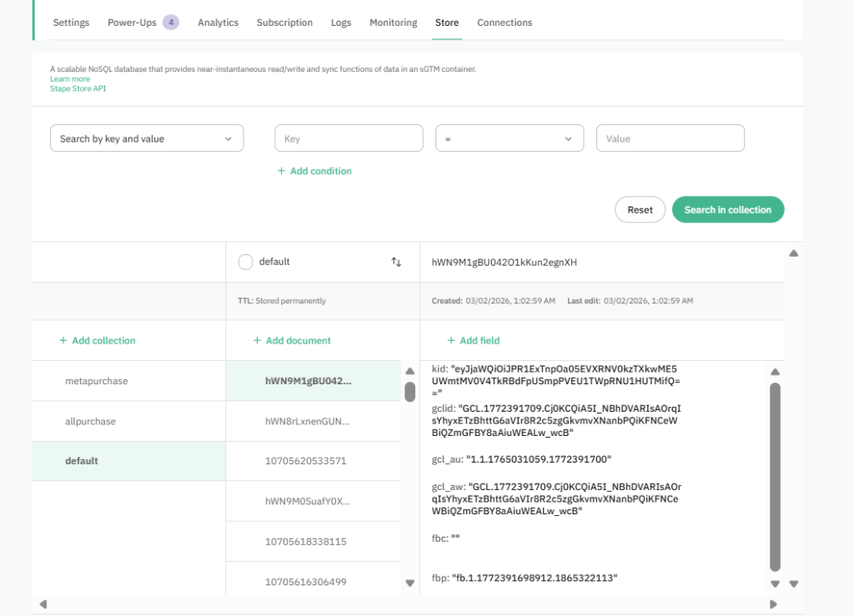Click horizontal scroll right arrow at bottom
854x616 pixels.
point(773,604)
